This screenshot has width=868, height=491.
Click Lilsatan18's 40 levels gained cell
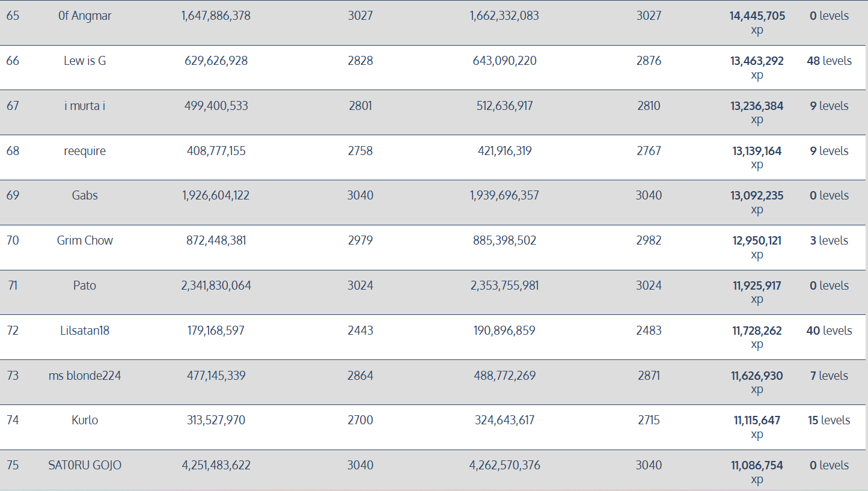click(829, 331)
